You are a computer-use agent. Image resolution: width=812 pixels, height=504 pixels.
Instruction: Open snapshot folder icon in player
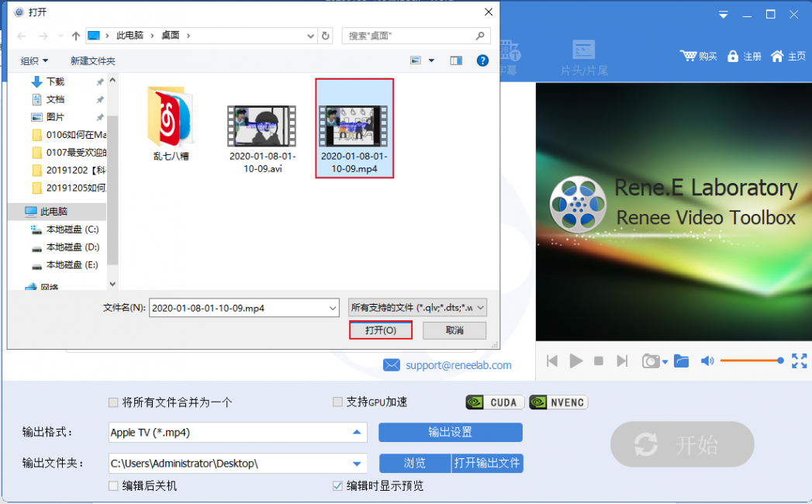point(682,361)
